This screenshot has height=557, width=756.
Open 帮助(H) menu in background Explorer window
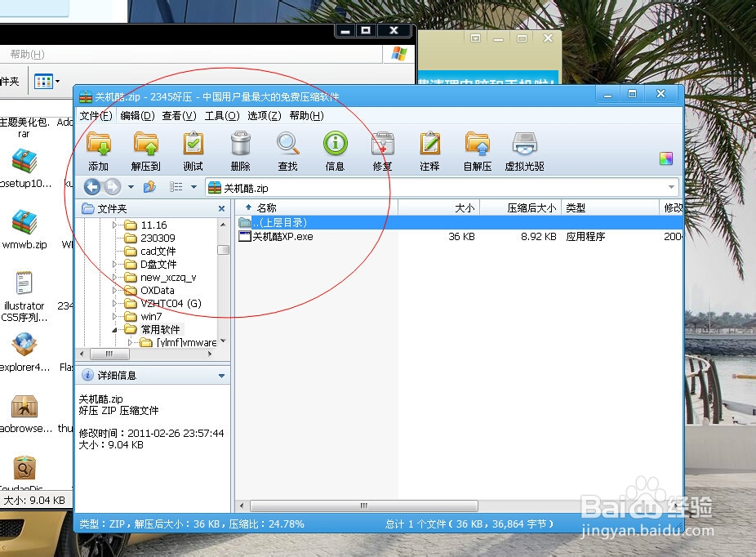[x=28, y=55]
